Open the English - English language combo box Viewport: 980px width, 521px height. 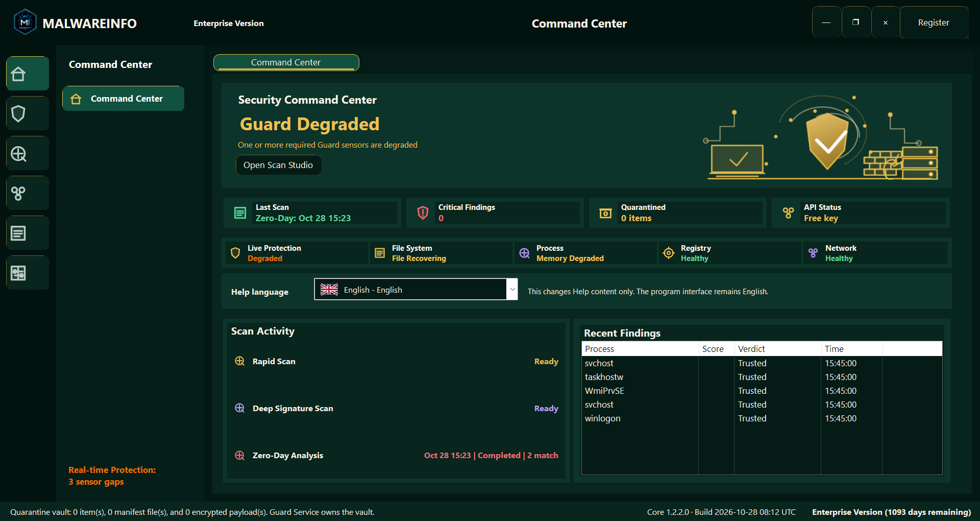pos(416,290)
